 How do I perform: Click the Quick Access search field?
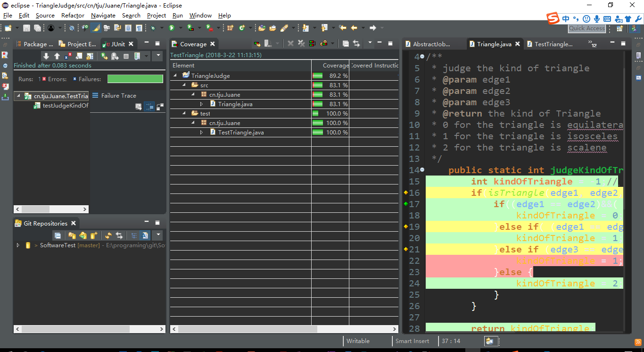586,28
